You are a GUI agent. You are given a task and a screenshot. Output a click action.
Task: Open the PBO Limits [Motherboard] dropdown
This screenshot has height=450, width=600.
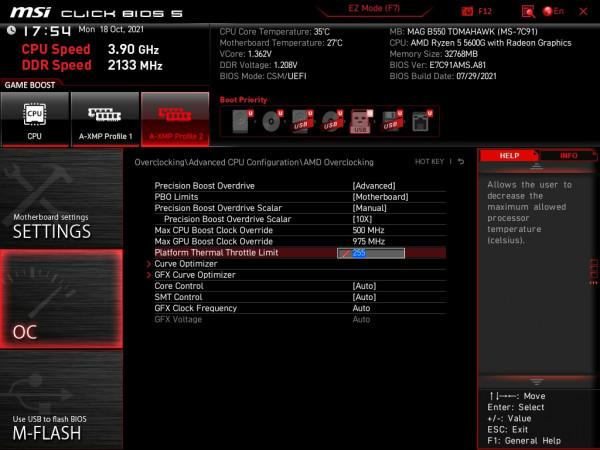point(379,197)
